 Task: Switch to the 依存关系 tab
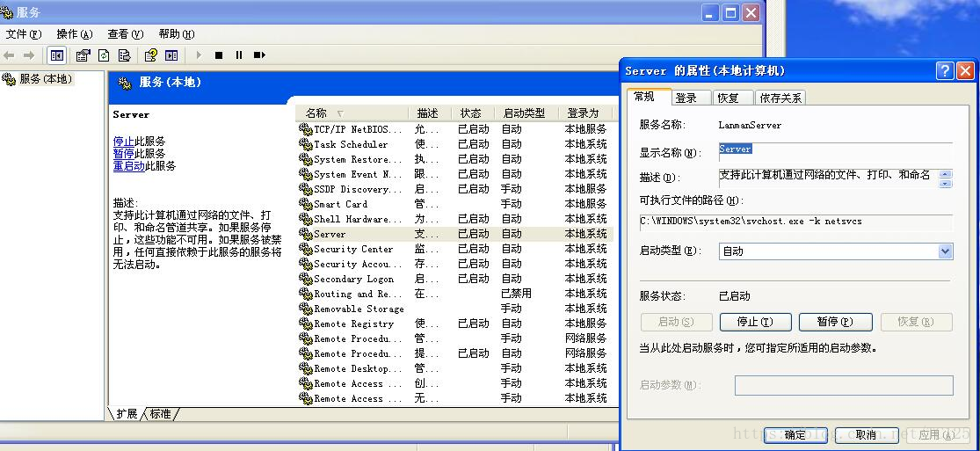780,98
